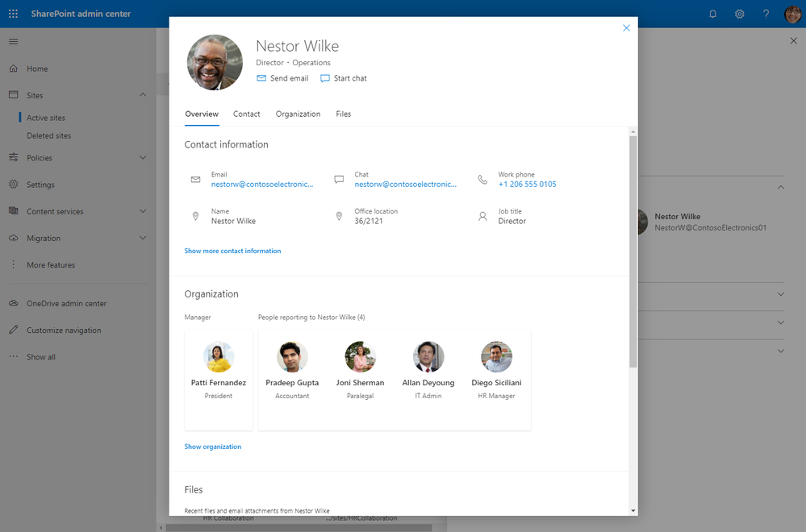
Task: Click the Sites icon in sidebar
Action: pos(14,95)
